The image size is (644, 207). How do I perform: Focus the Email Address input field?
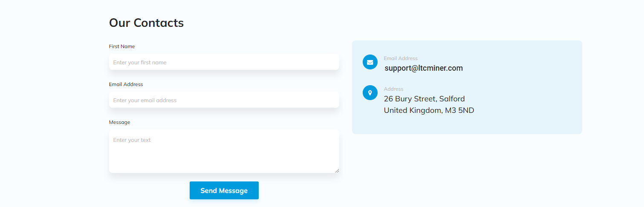[x=224, y=100]
